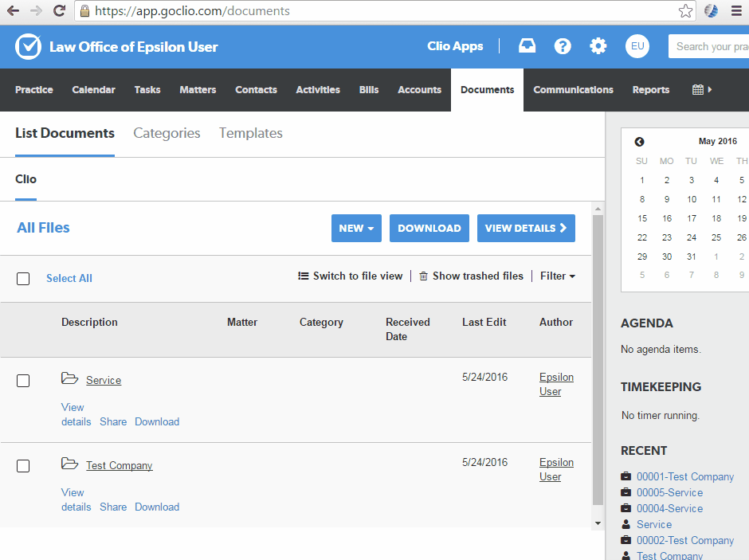Click the trash icon beside Show trashed files

(423, 276)
